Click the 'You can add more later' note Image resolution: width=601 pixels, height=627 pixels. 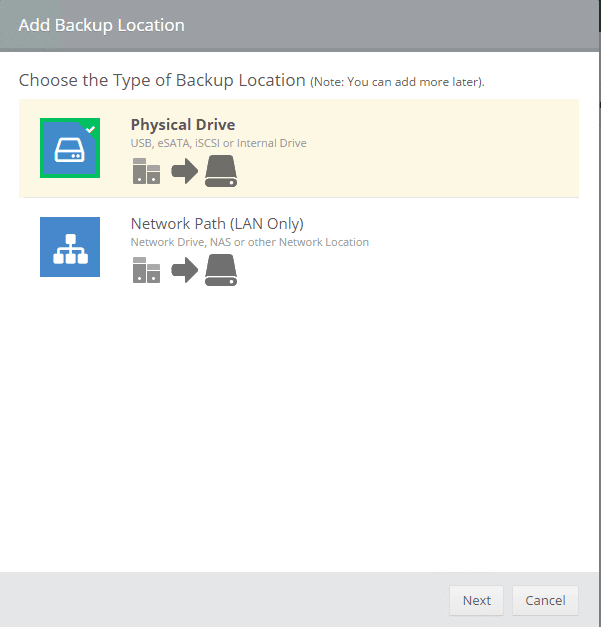397,81
